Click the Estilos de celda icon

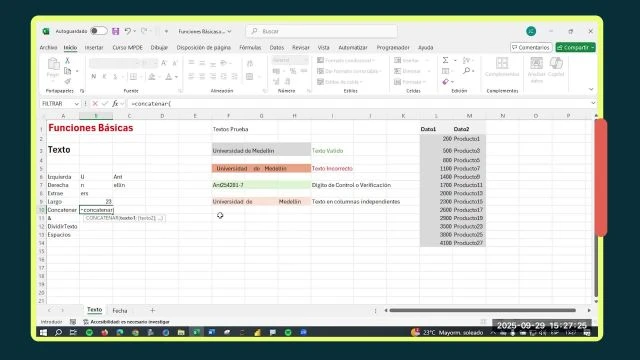pos(320,82)
